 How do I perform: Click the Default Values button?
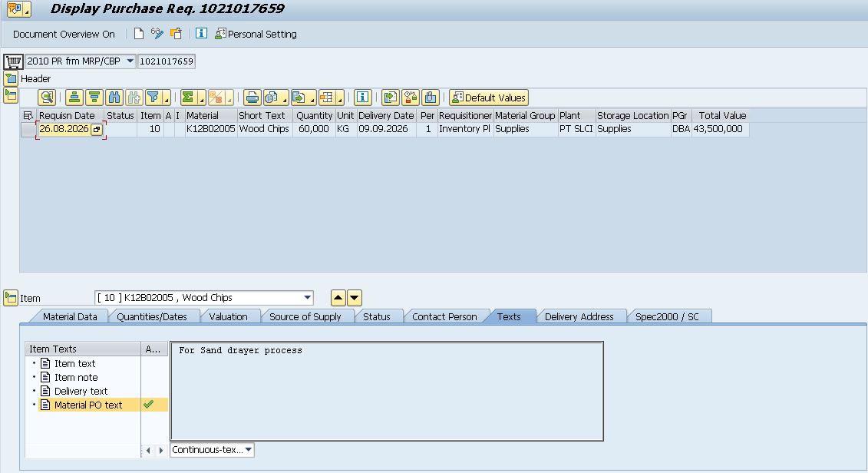[x=489, y=98]
